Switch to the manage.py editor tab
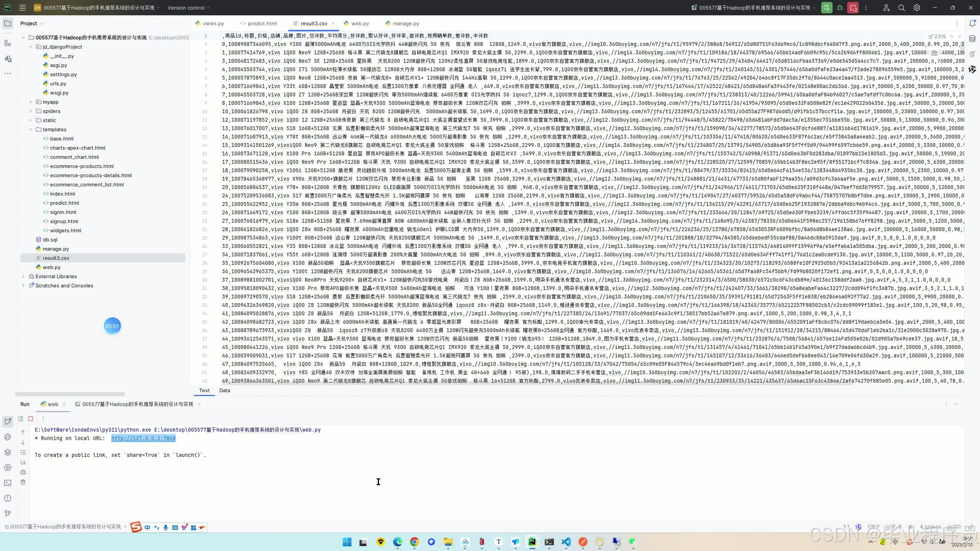The image size is (980, 551). (402, 23)
